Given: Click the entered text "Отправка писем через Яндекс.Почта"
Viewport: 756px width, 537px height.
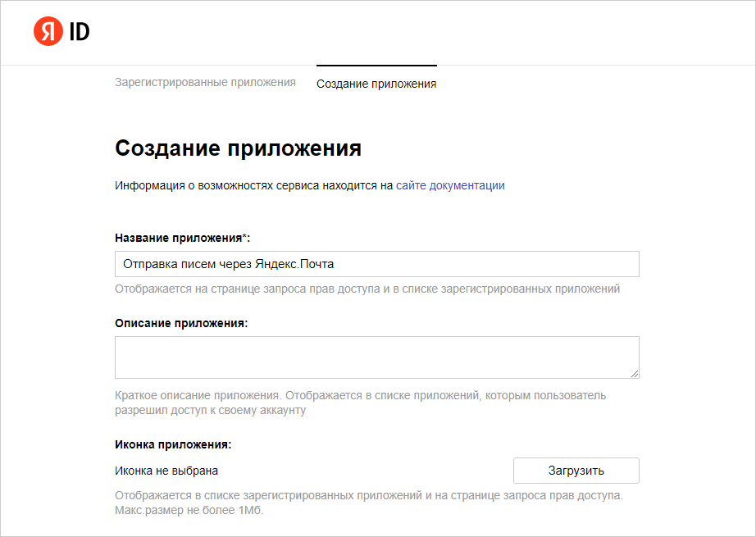Looking at the screenshot, I should (x=232, y=263).
